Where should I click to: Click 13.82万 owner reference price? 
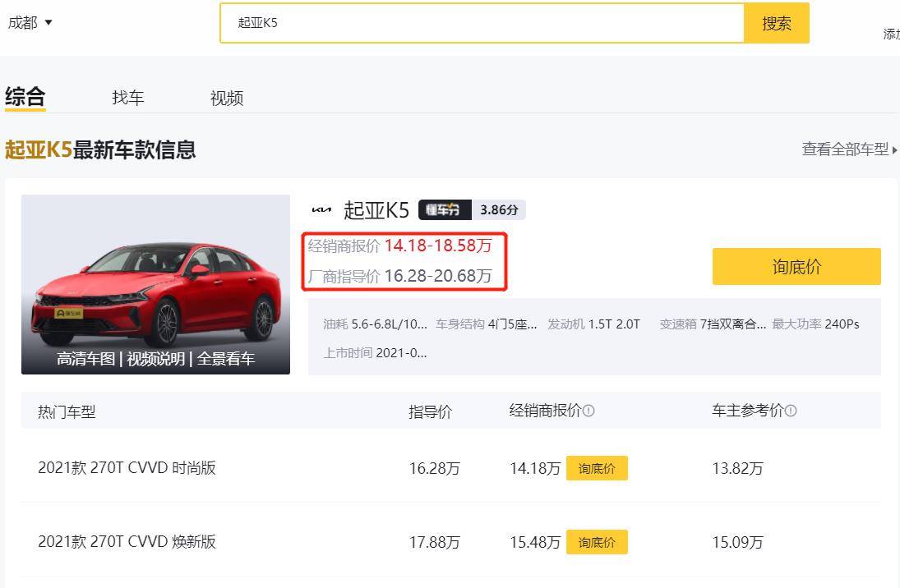coord(737,469)
